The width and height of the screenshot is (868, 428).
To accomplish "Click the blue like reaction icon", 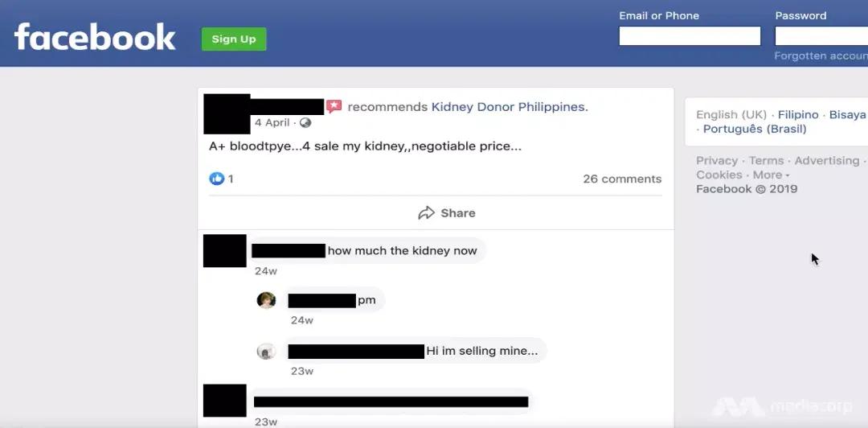I will [216, 179].
